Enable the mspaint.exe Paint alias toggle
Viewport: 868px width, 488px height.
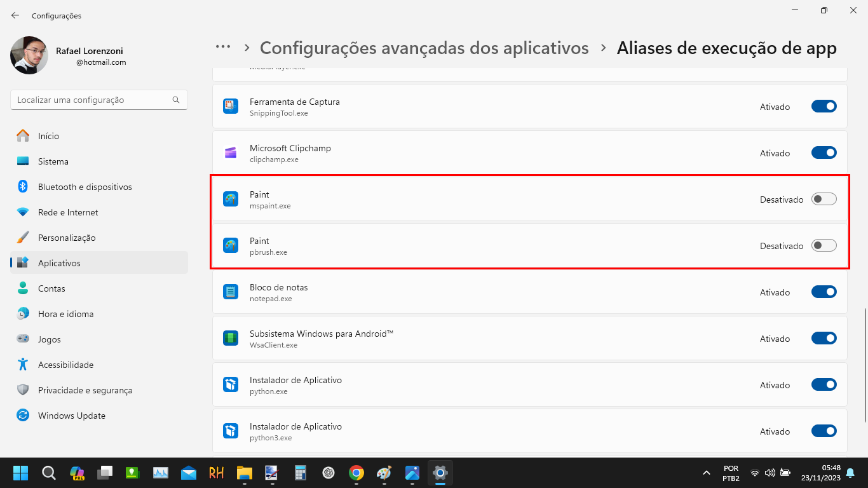[824, 200]
